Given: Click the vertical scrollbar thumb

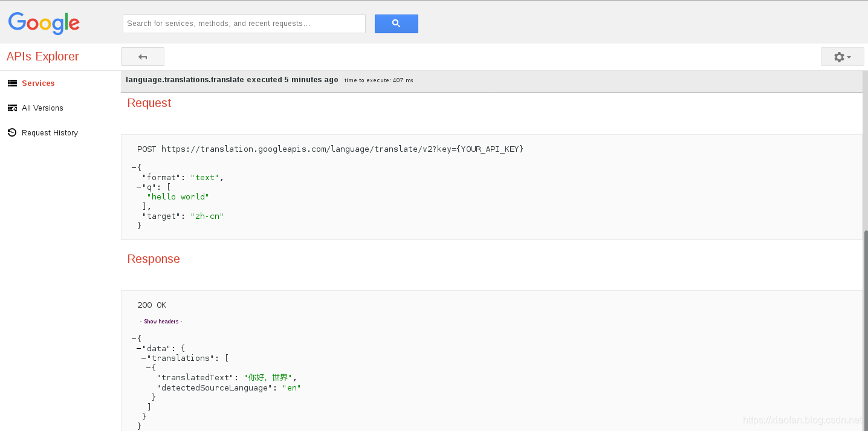Looking at the screenshot, I should pyautogui.click(x=865, y=330).
